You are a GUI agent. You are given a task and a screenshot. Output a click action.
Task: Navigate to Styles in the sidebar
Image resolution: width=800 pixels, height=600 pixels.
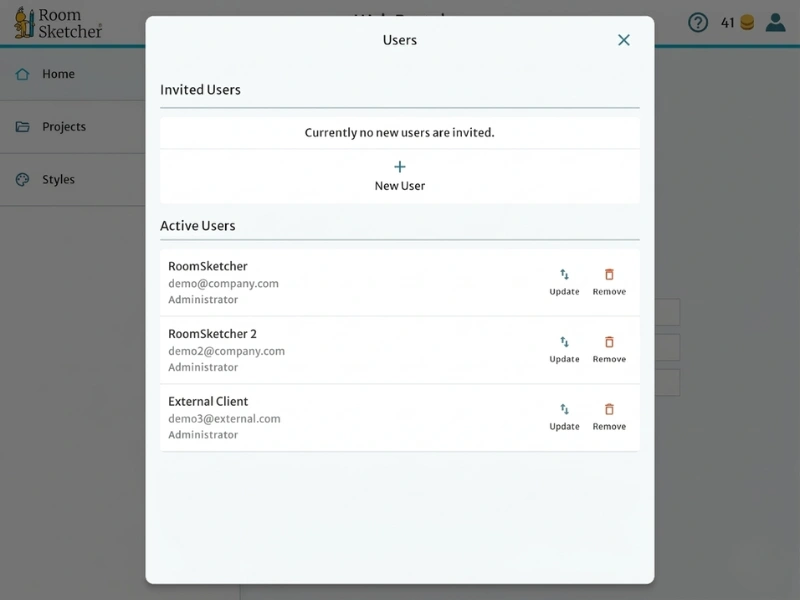click(x=60, y=179)
